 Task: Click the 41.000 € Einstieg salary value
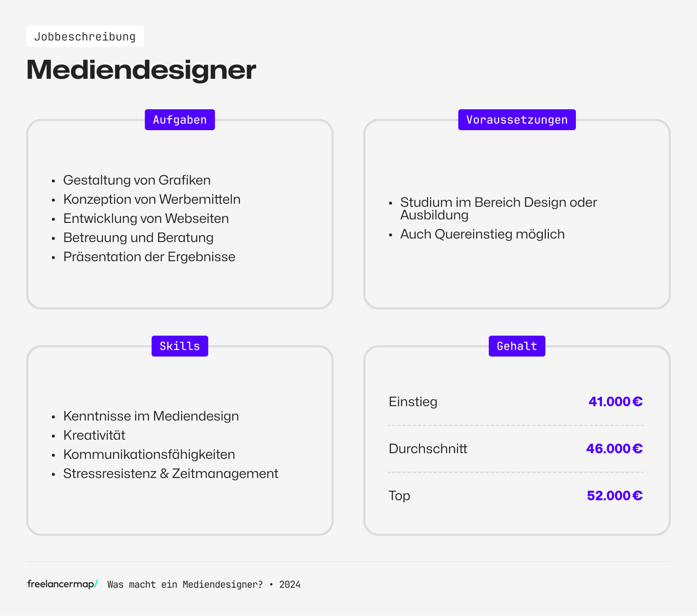[615, 401]
